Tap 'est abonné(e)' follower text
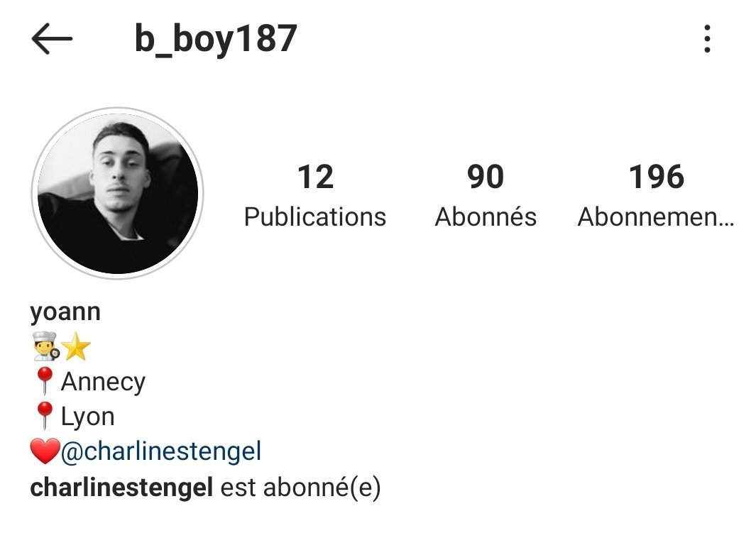The height and width of the screenshot is (533, 756). click(300, 488)
